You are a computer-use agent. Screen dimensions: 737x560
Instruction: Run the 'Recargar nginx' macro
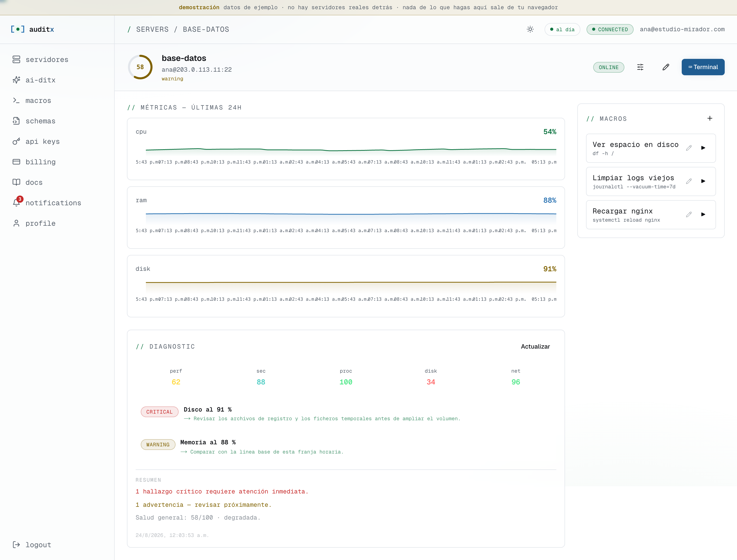tap(703, 214)
